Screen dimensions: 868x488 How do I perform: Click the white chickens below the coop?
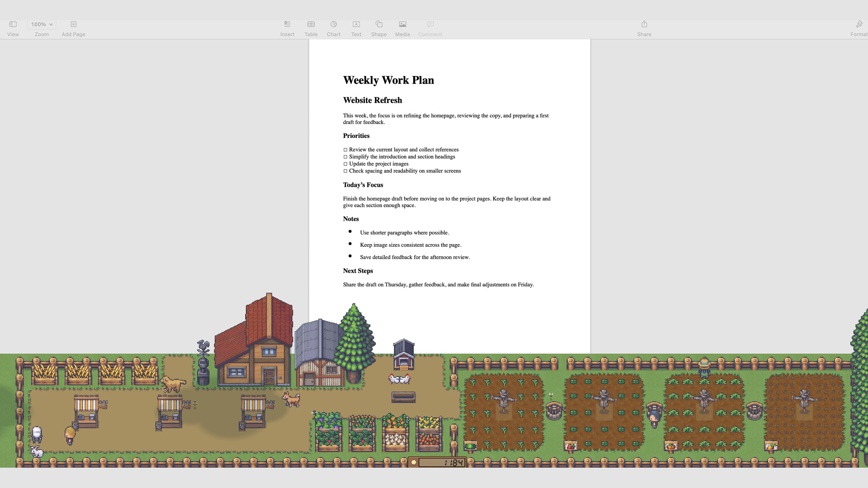(399, 379)
